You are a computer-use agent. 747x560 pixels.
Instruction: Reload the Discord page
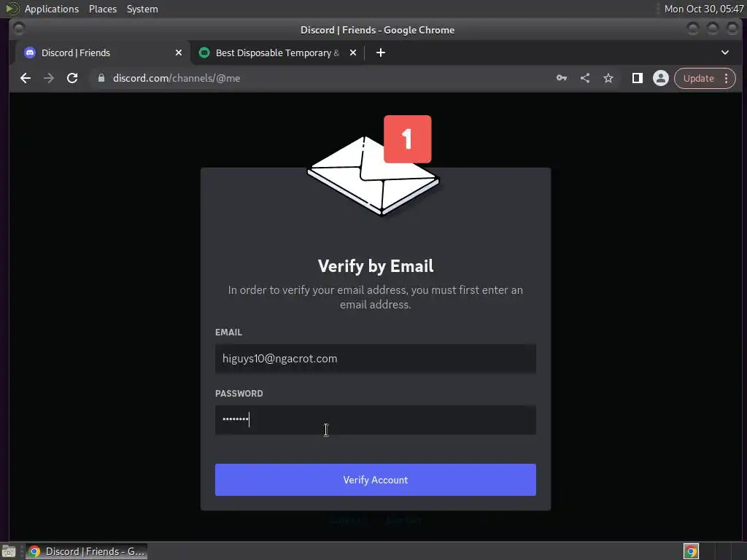click(x=72, y=78)
